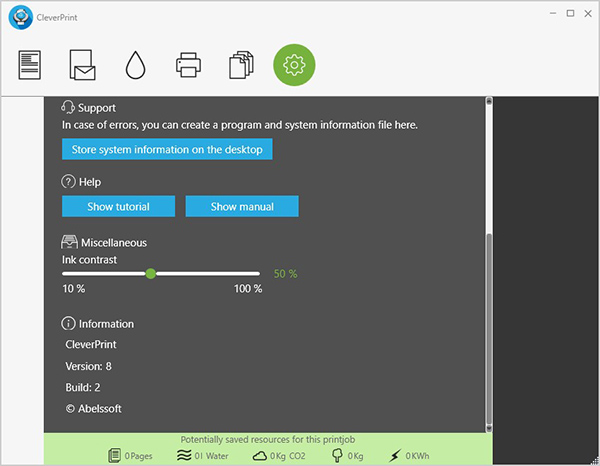Click the Version: 8 text
The height and width of the screenshot is (466, 600).
point(88,366)
